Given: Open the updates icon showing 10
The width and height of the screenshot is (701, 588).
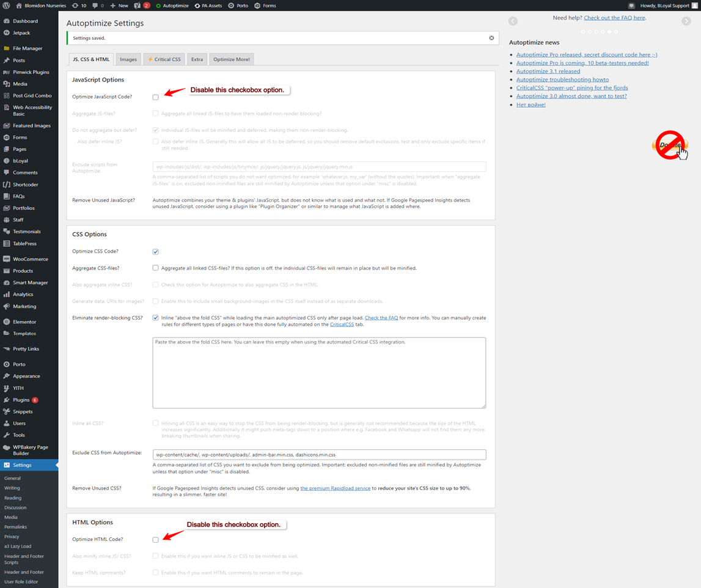Looking at the screenshot, I should click(79, 6).
